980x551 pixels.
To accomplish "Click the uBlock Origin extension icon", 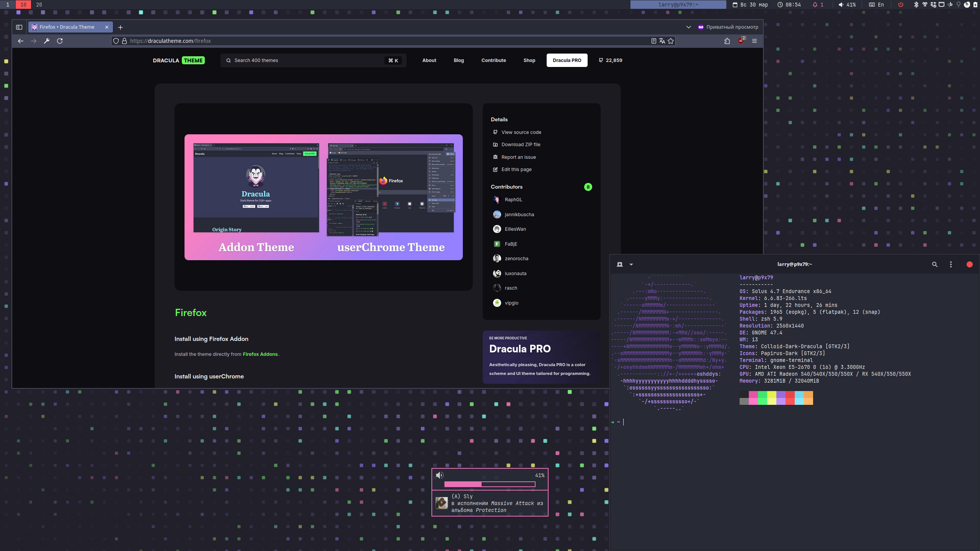I will coord(741,41).
